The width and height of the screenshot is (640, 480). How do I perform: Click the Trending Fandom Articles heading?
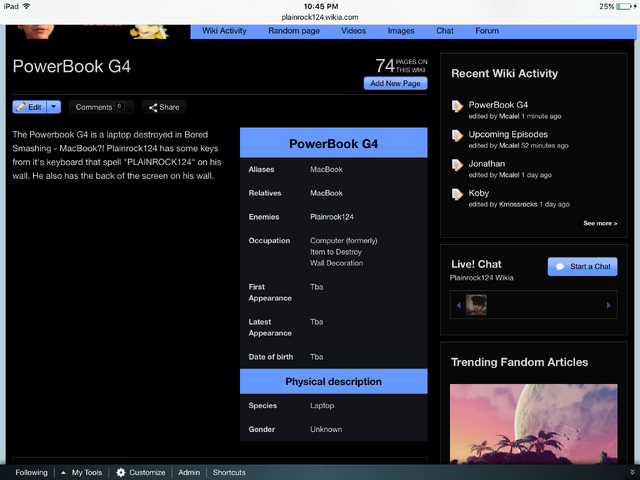click(x=519, y=362)
